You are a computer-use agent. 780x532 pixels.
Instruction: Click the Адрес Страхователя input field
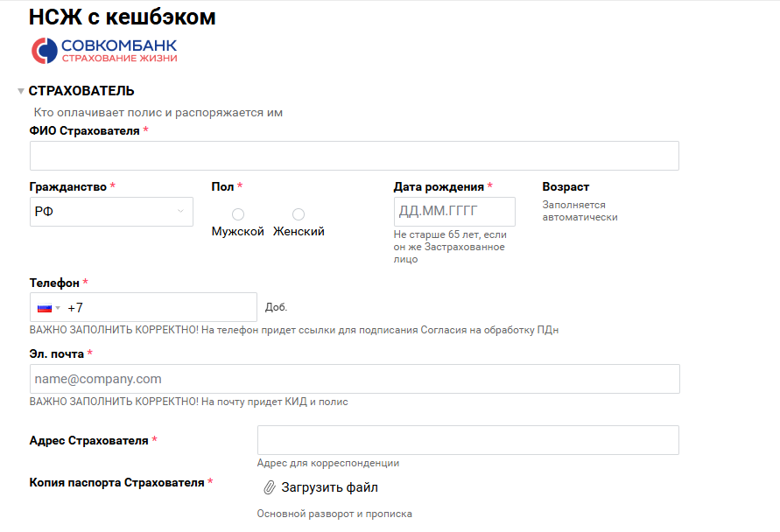coord(467,440)
